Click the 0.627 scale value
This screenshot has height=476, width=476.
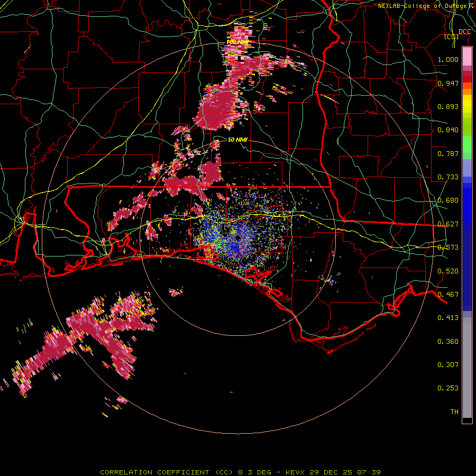pos(448,224)
